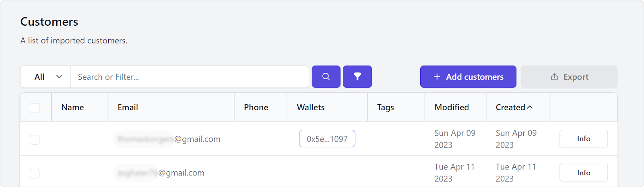
Task: Click the Created column sort arrow
Action: click(530, 107)
